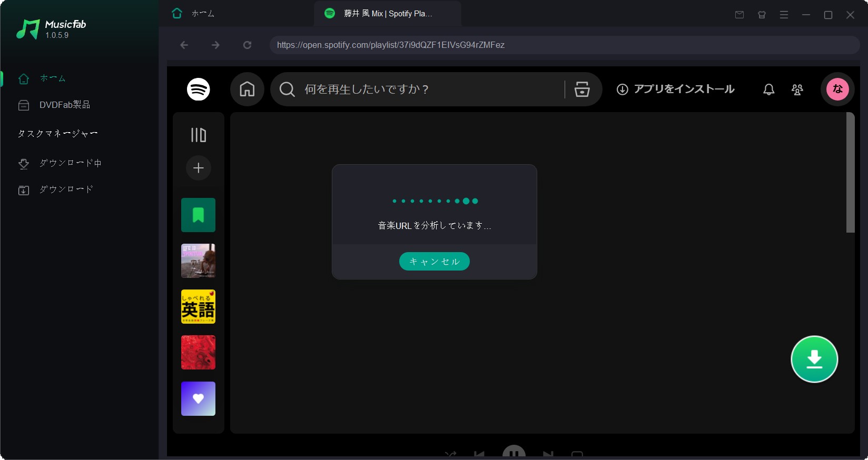Click the green floating download button
The image size is (868, 460).
click(x=814, y=359)
